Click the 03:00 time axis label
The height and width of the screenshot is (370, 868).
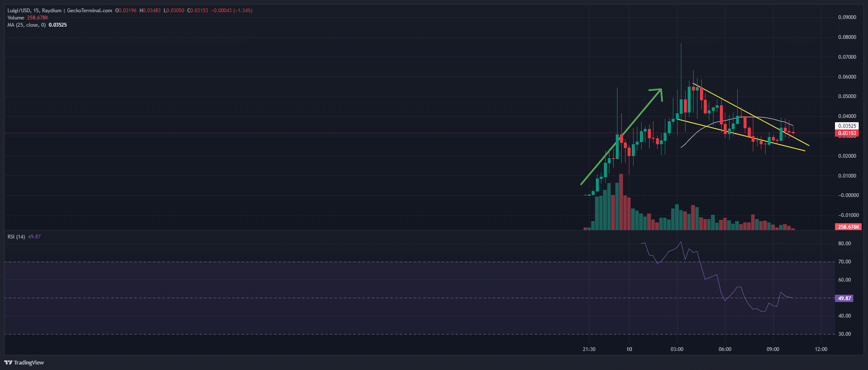[x=677, y=349]
